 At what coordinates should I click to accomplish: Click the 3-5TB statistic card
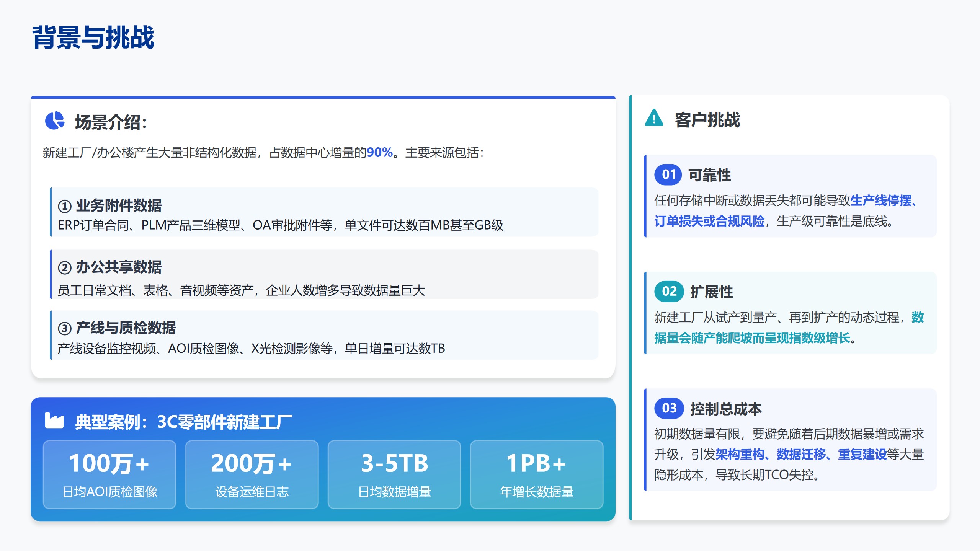pos(394,474)
